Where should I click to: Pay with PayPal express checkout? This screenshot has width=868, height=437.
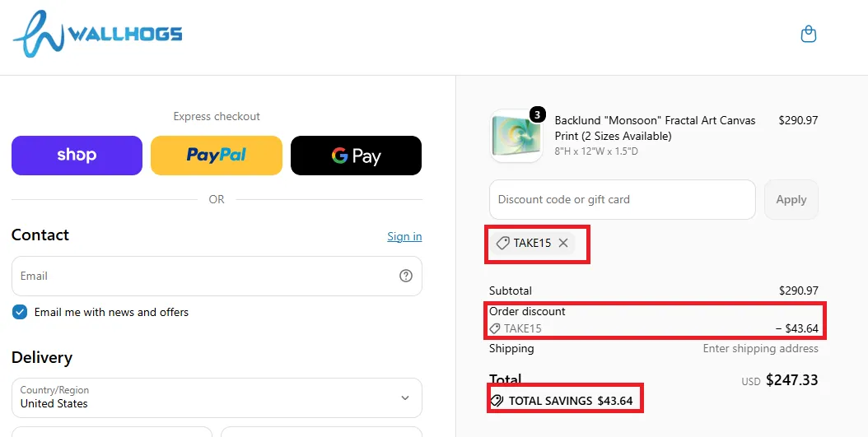[x=217, y=156]
